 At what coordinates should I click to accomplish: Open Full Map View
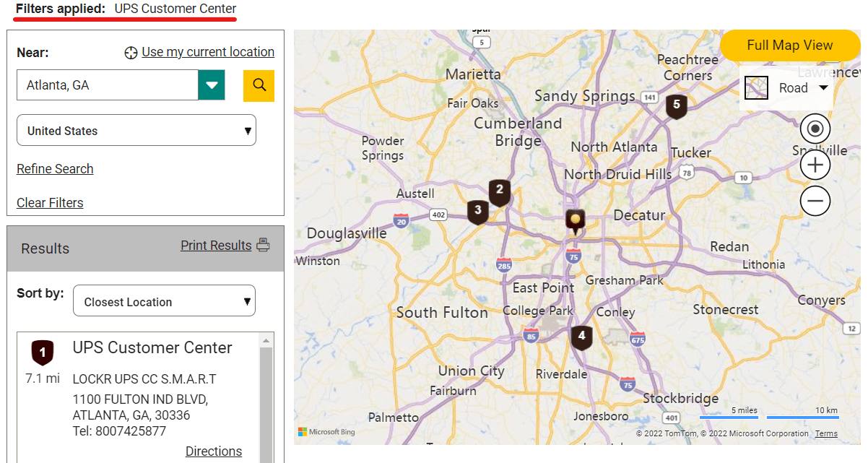789,45
